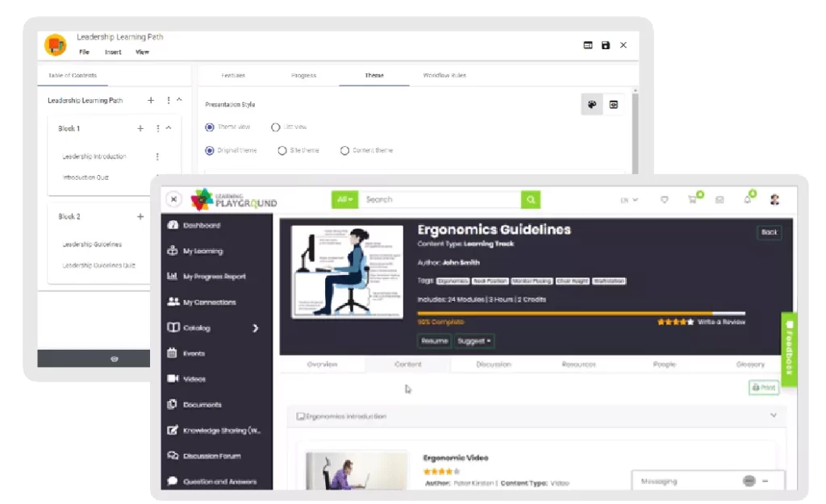Click the Write a Review link
This screenshot has width=826, height=504.
(x=721, y=322)
